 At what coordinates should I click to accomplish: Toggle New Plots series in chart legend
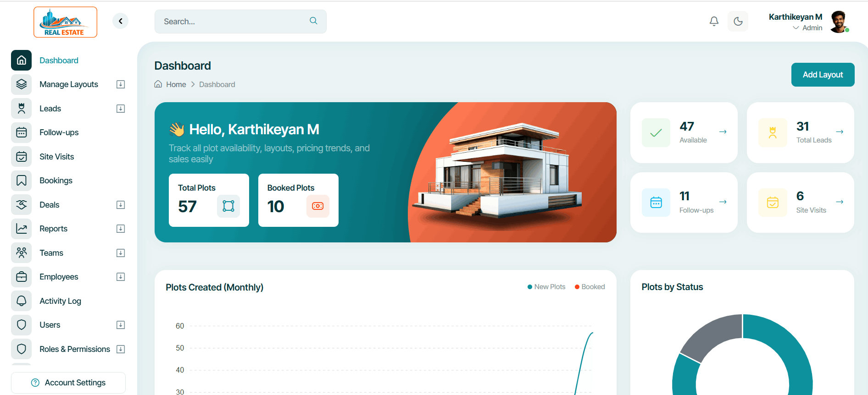tap(546, 287)
